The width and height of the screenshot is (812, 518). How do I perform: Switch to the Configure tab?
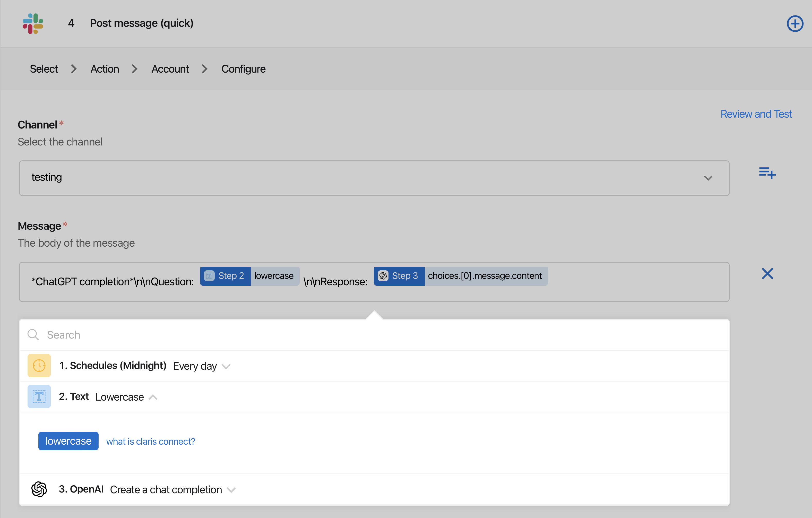click(243, 69)
